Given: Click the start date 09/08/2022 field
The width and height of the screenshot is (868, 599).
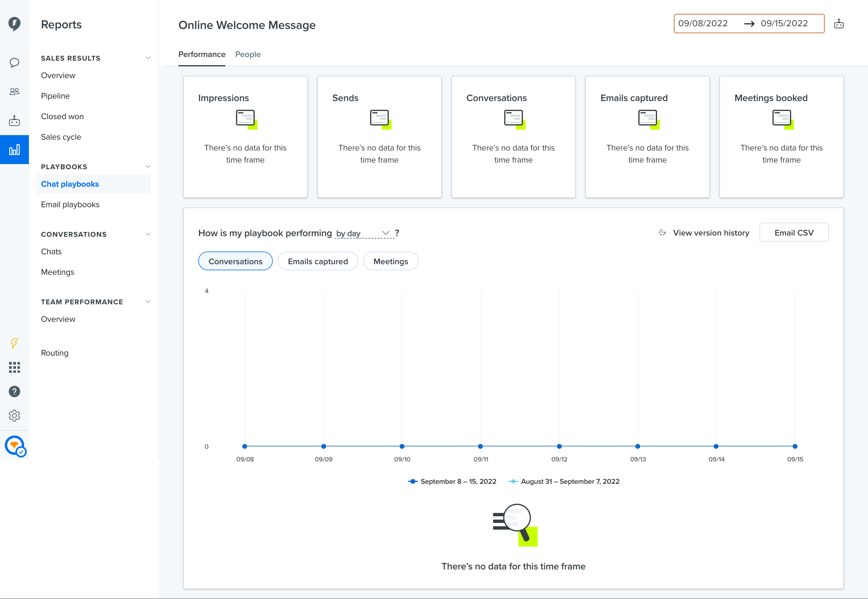Looking at the screenshot, I should click(x=703, y=23).
